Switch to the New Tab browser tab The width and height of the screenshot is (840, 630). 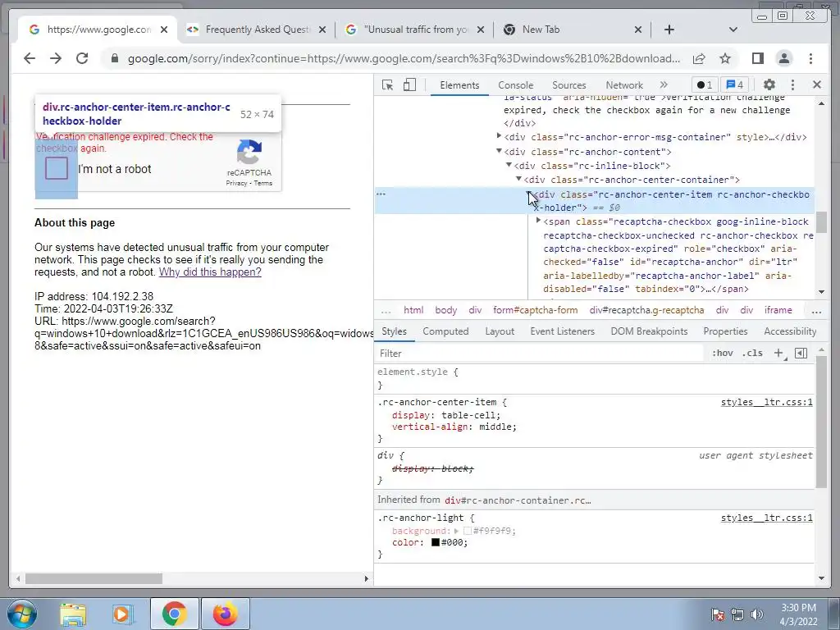(x=571, y=30)
